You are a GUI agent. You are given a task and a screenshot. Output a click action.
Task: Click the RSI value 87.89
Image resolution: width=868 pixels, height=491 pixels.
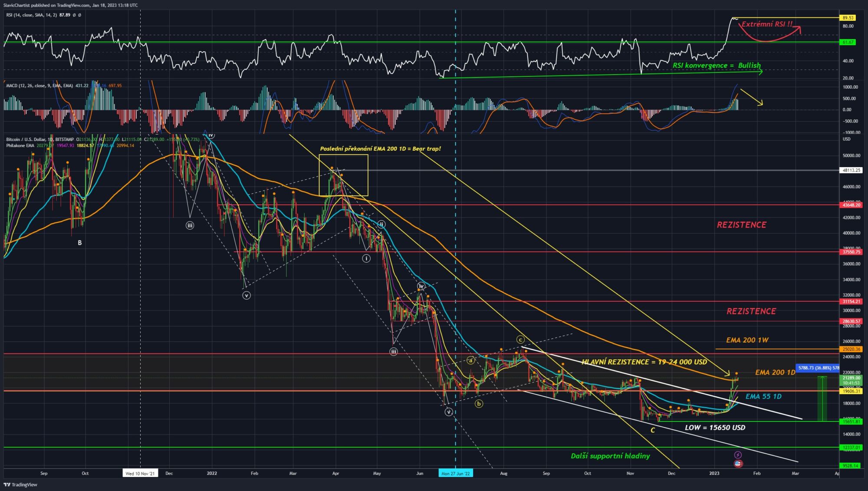tap(65, 15)
